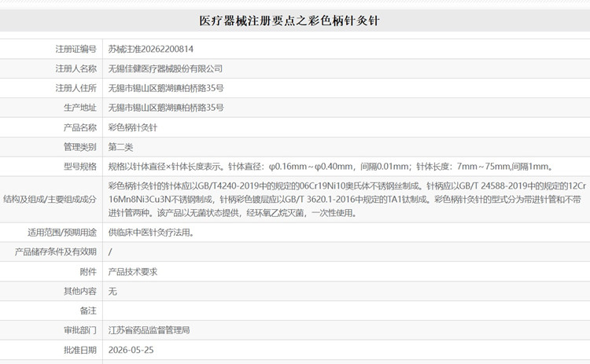Image resolution: width=590 pixels, height=364 pixels.
Task: Click the 生产地址 address value
Action: [166, 108]
